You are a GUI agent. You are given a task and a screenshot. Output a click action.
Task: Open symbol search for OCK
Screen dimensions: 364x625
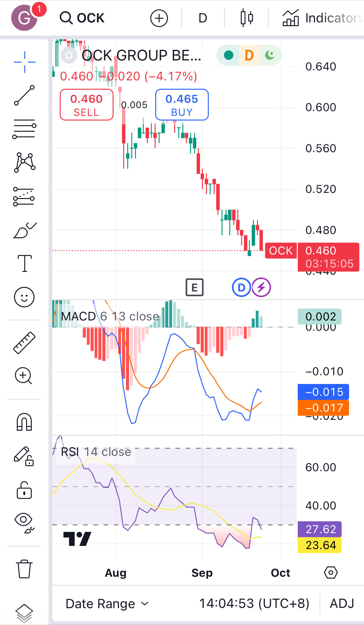pyautogui.click(x=82, y=18)
